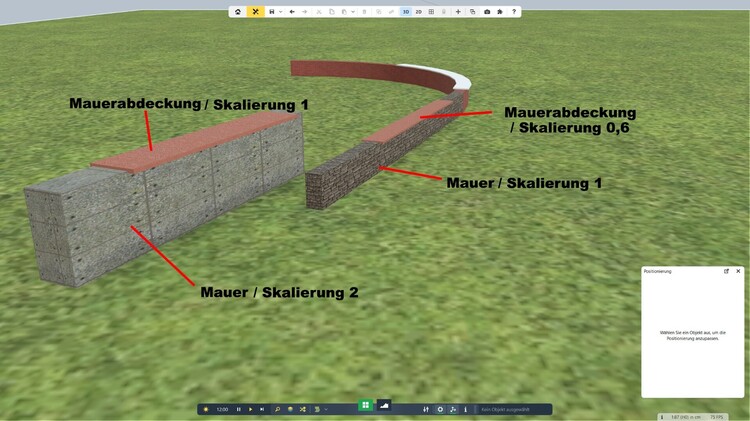Click the 12:00 time display
Image resolution: width=750 pixels, height=421 pixels.
tap(222, 410)
